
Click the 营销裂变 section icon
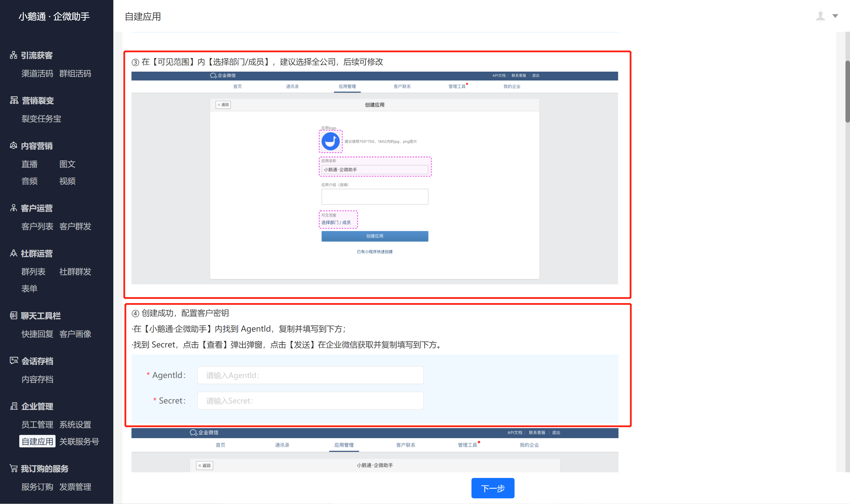tap(14, 100)
